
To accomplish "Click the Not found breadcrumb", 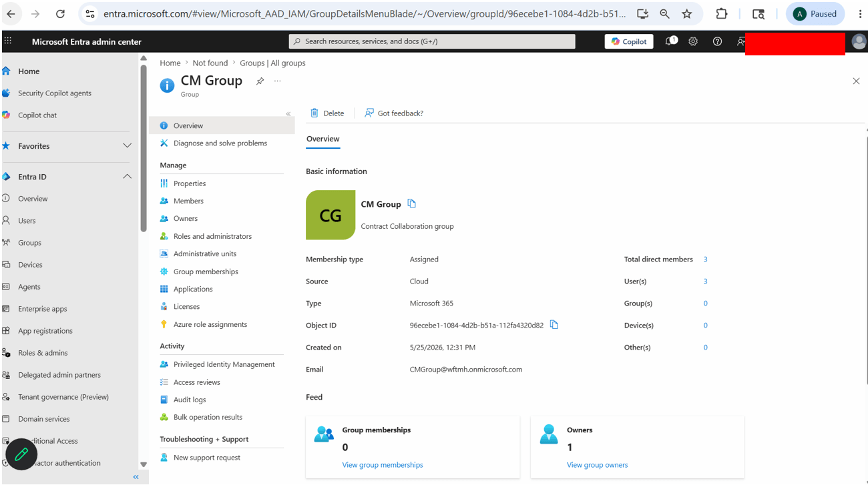I will point(210,63).
